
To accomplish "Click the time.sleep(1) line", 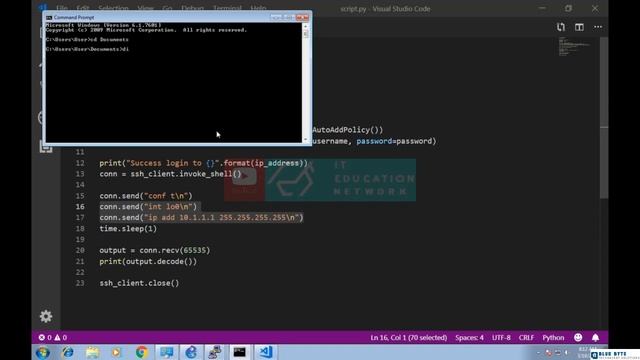I will [128, 229].
